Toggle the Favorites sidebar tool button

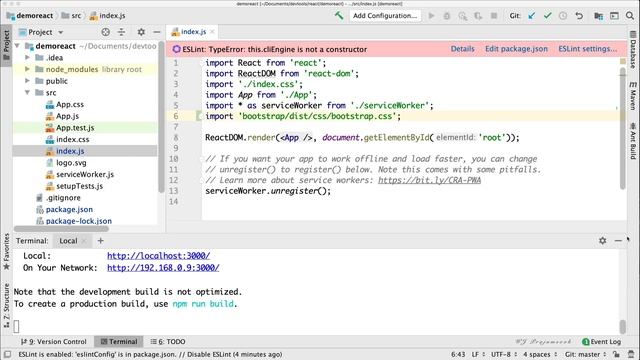click(6, 251)
